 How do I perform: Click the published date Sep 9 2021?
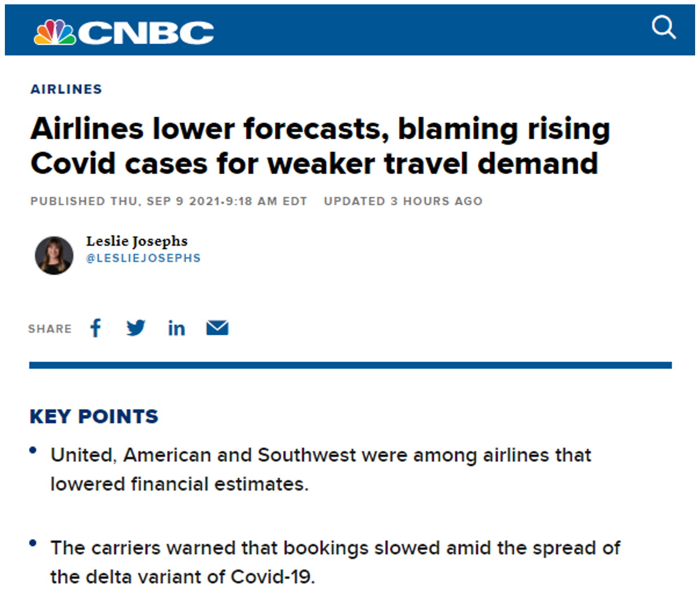169,201
